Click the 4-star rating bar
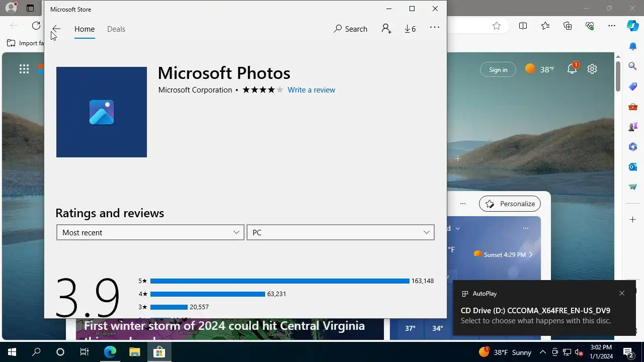This screenshot has height=362, width=644. tap(208, 294)
